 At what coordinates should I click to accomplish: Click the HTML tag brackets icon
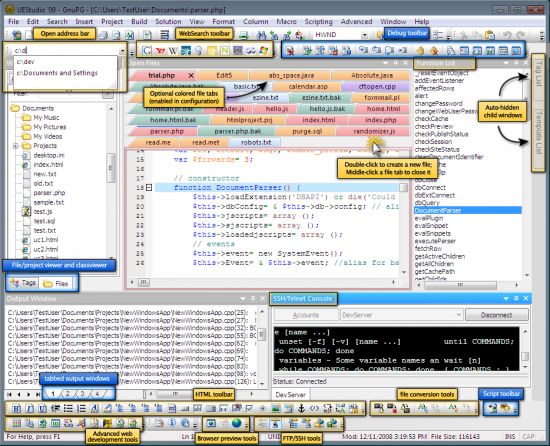314,408
